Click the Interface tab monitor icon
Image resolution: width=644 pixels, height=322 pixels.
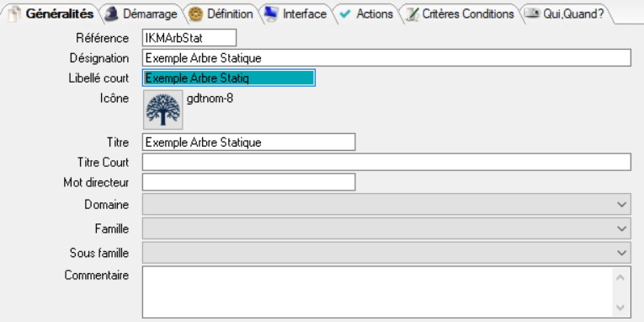coord(271,13)
